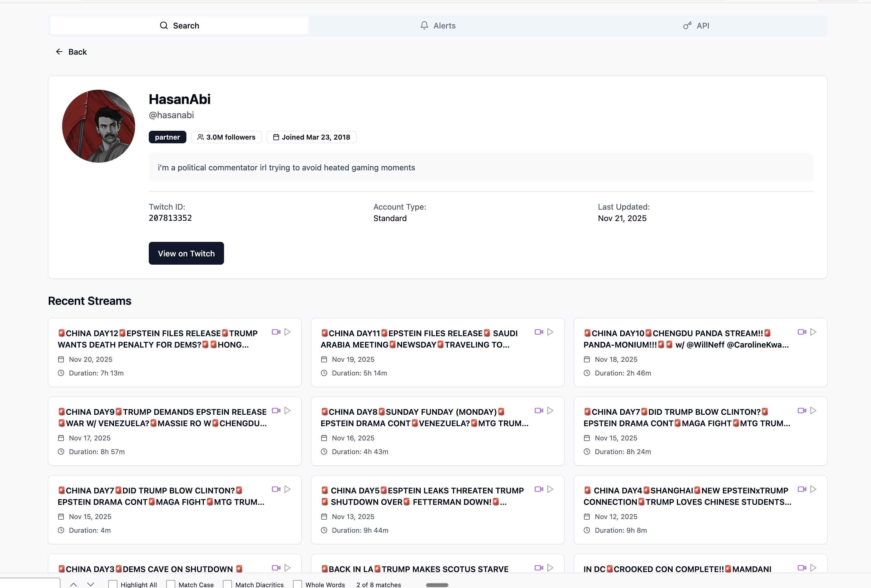
Task: Click HasanAbi profile avatar
Action: (99, 126)
